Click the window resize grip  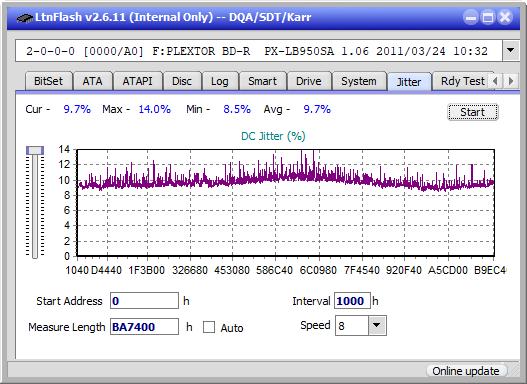[x=514, y=371]
